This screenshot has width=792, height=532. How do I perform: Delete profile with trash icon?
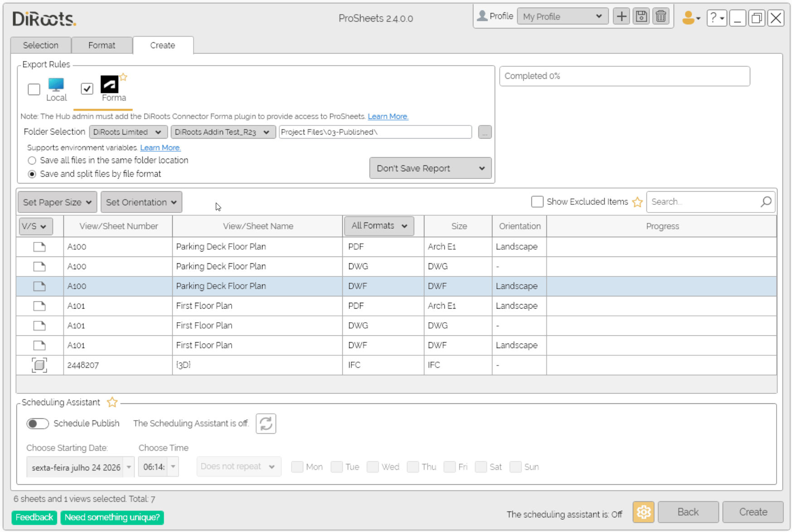click(x=661, y=17)
